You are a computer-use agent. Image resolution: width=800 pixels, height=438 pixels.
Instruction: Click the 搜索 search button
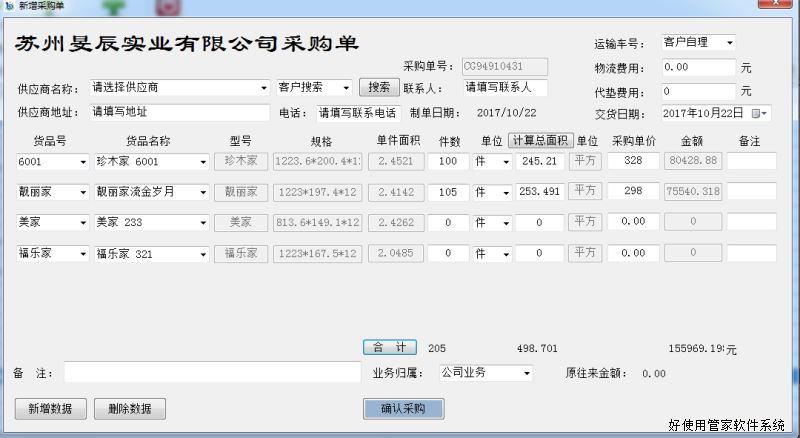(379, 88)
